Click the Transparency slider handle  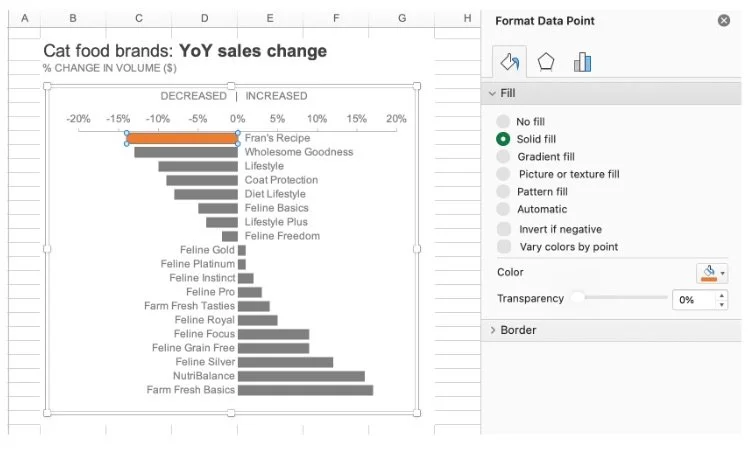pos(577,297)
